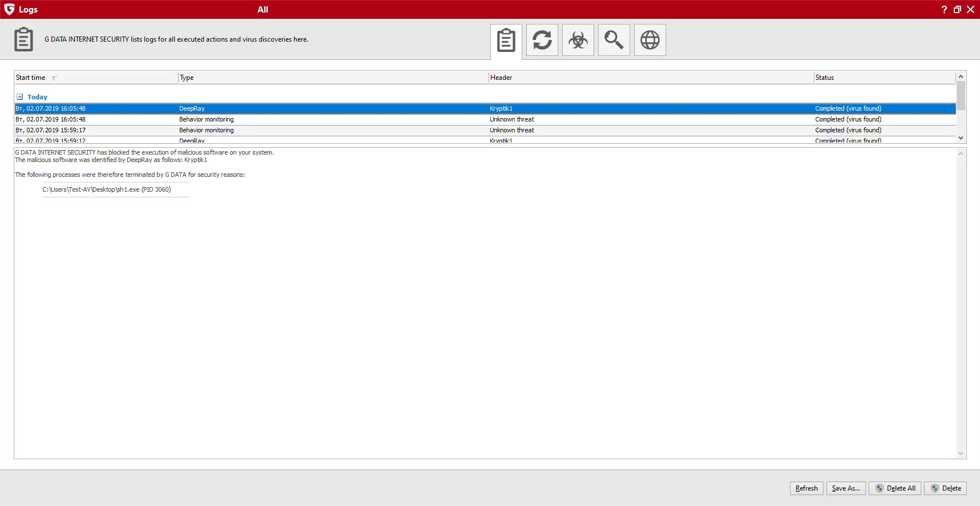Image resolution: width=980 pixels, height=506 pixels.
Task: Open the virus check magnifier tab
Action: pos(614,40)
